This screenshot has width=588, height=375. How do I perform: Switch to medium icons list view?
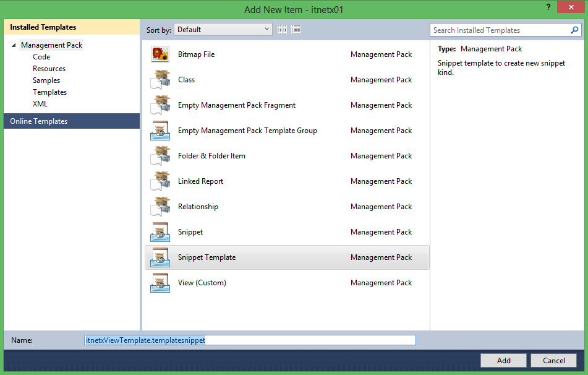[x=296, y=30]
